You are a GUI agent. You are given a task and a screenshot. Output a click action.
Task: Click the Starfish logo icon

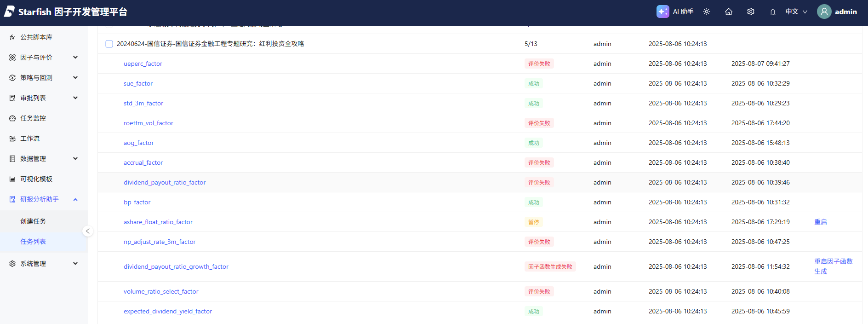[x=10, y=12]
